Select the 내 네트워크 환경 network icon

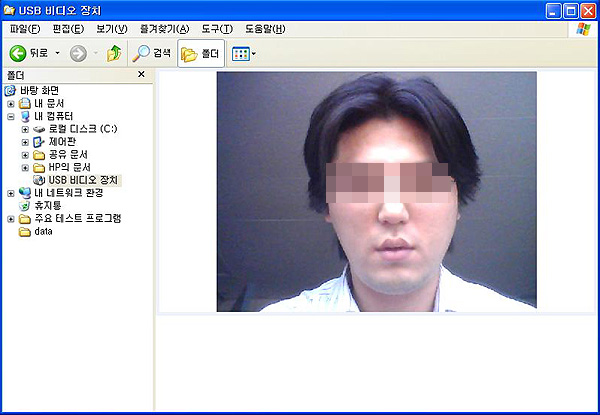25,193
